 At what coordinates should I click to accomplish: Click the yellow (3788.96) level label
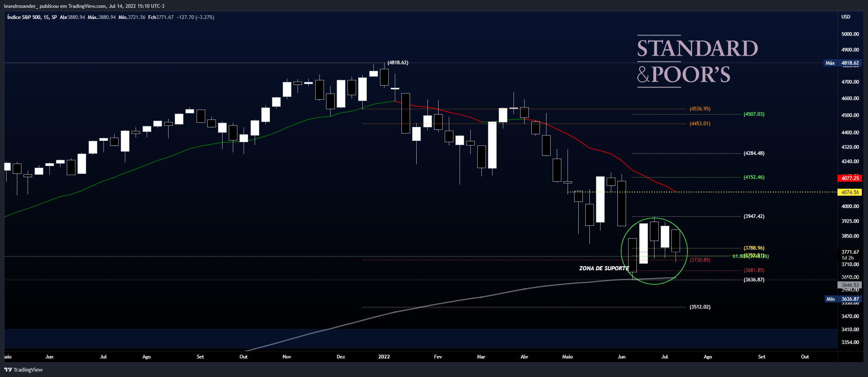[x=754, y=248]
